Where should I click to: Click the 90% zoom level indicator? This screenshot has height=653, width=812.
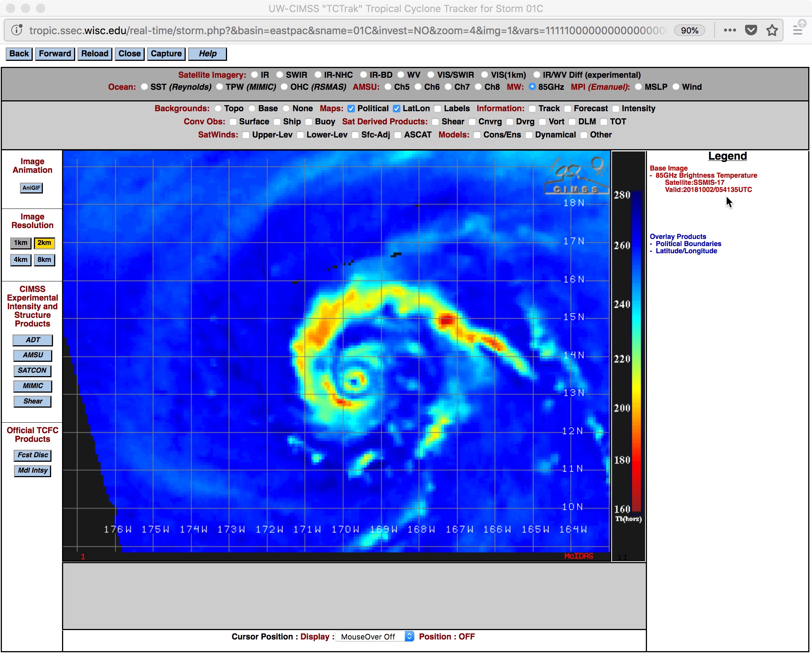(x=689, y=30)
